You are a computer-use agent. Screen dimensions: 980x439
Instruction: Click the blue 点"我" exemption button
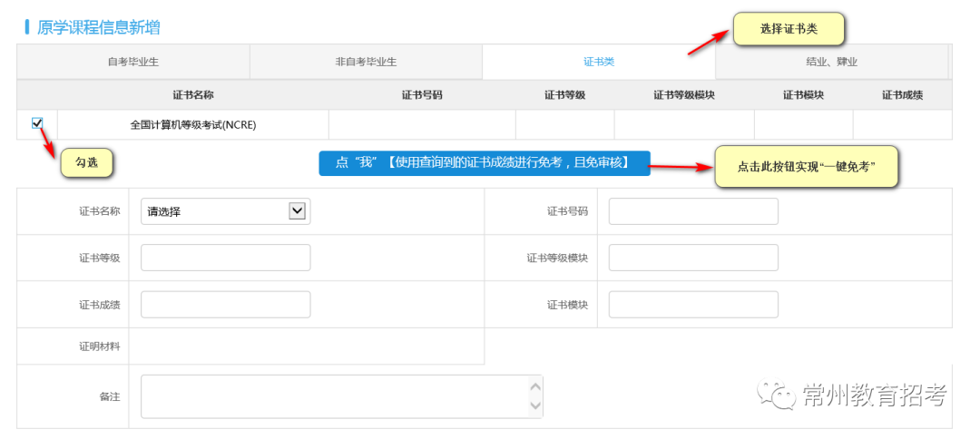[x=485, y=163]
